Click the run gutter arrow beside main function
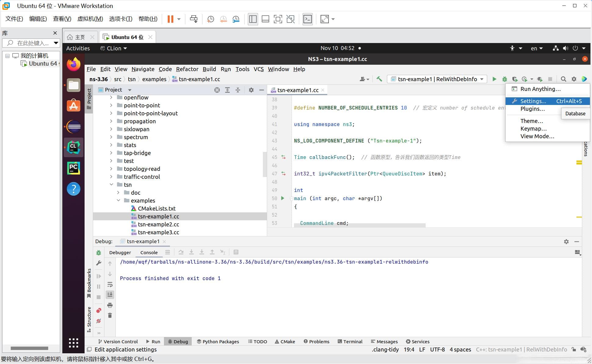This screenshot has width=592, height=364. [x=283, y=198]
